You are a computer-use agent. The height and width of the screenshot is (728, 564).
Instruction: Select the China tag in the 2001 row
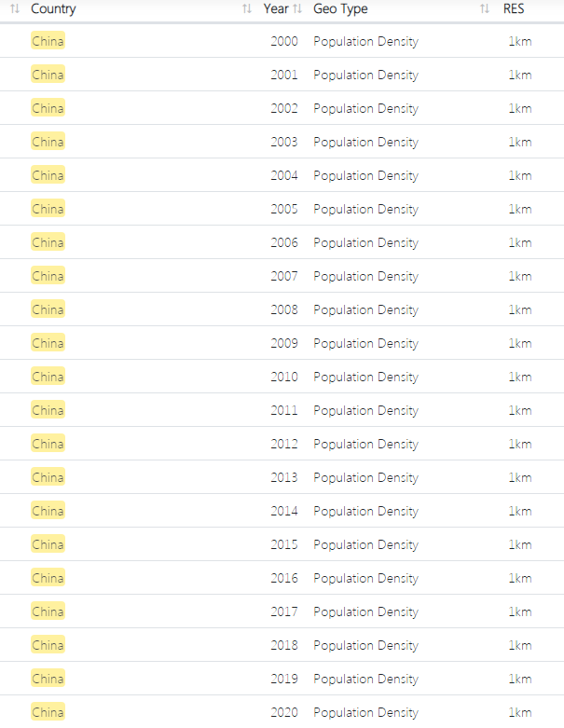[x=48, y=75]
